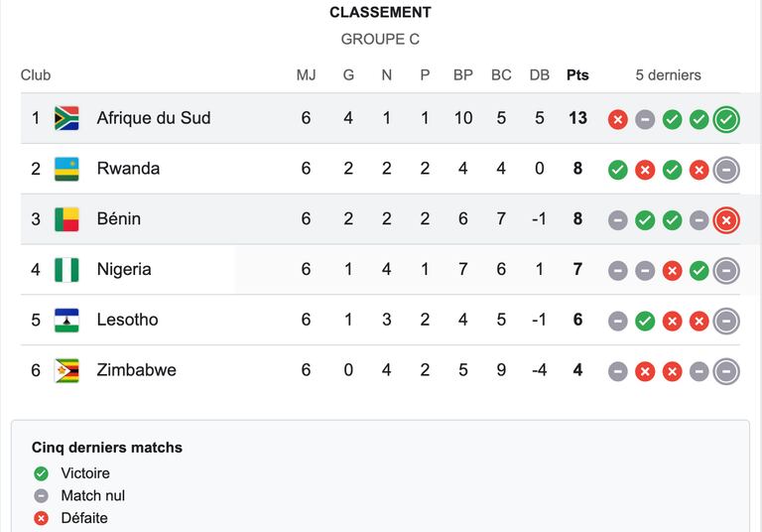Click Bénin's latest defeat icon
The height and width of the screenshot is (532, 762).
point(726,220)
